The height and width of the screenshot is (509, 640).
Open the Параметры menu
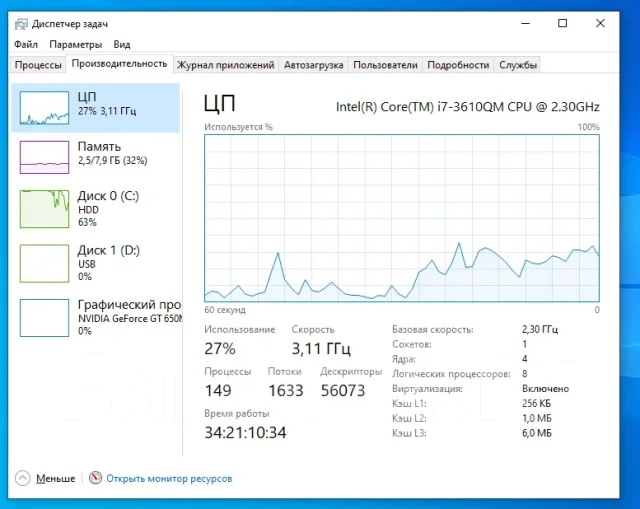tap(76, 44)
